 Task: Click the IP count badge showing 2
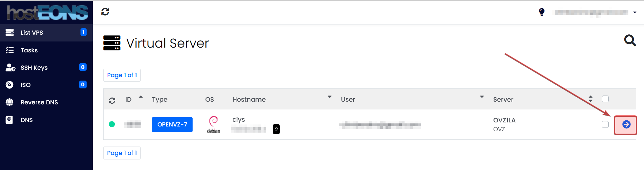coord(276,129)
